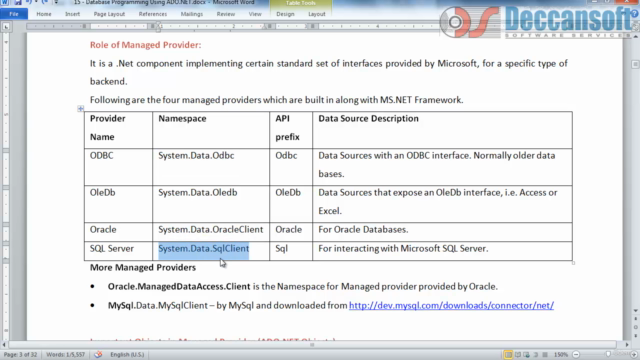
Task: Click horizontal scrollbar left arrow
Action: pos(4,345)
